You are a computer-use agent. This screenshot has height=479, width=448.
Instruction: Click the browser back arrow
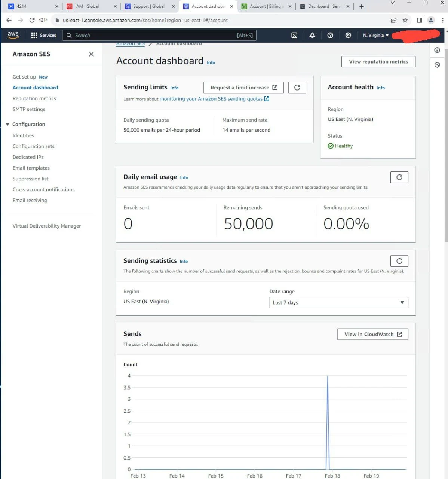point(9,20)
